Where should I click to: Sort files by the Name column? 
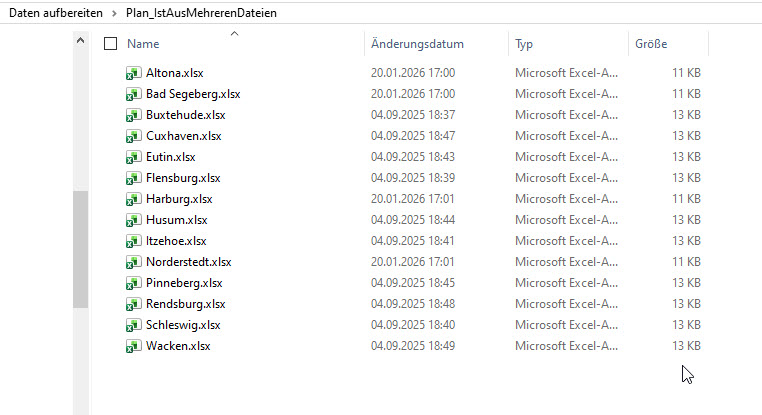(x=143, y=44)
